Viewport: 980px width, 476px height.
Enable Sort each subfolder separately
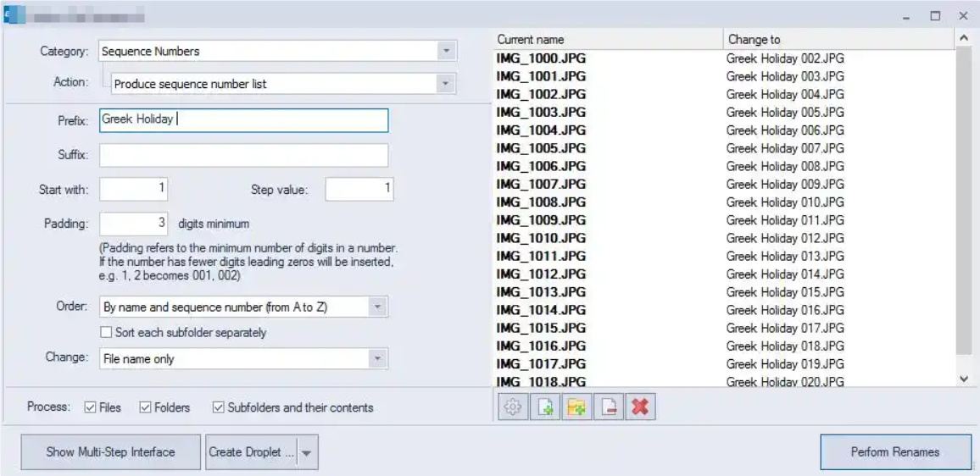pyautogui.click(x=106, y=332)
